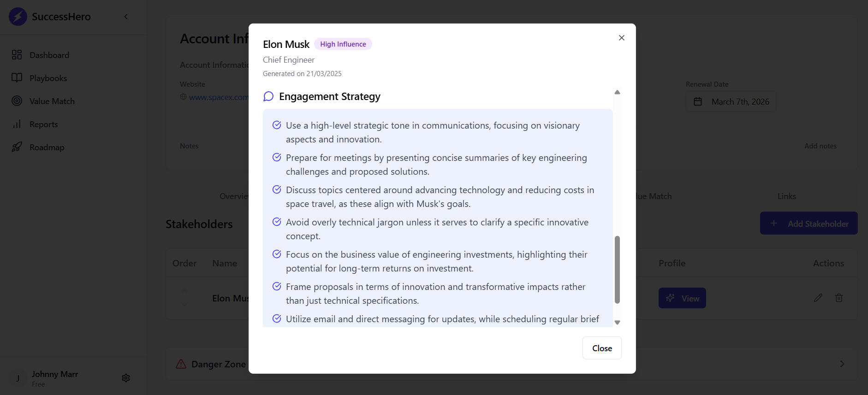The image size is (868, 395).
Task: Select the Reports menu item
Action: tap(44, 124)
